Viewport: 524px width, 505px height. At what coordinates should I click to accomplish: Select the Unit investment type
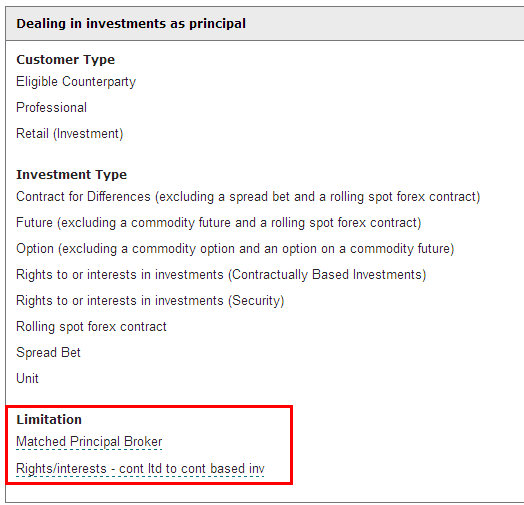[27, 378]
